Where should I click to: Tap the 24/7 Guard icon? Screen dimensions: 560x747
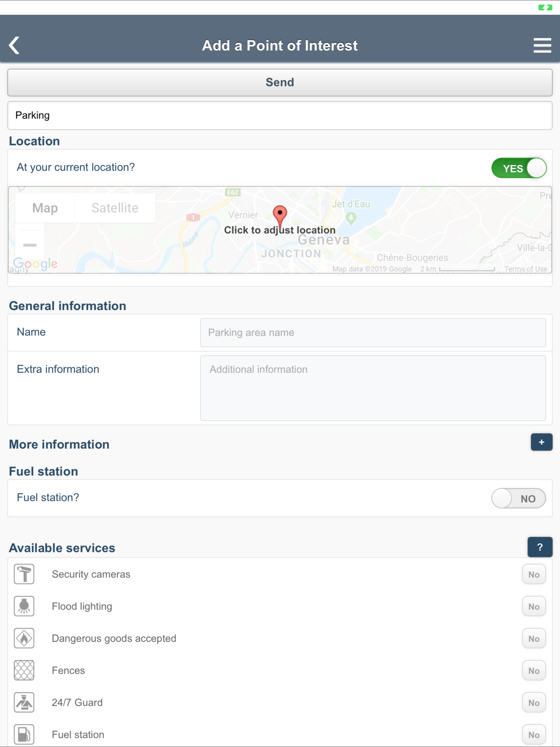(24, 702)
